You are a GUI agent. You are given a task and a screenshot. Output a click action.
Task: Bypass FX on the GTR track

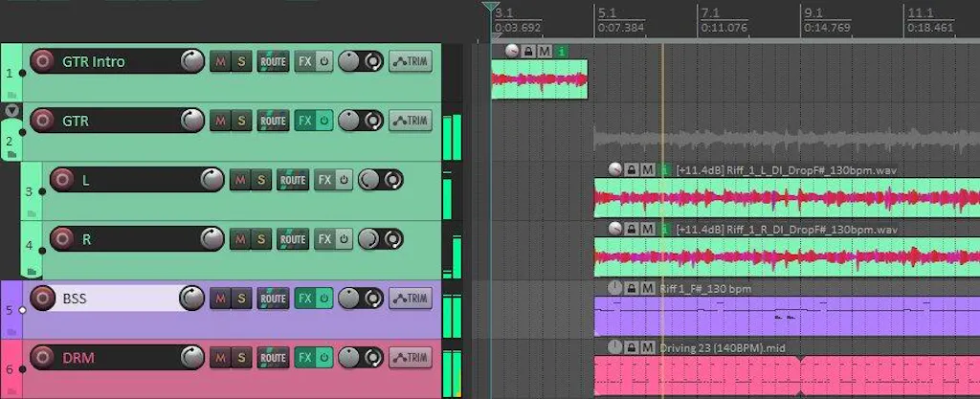pyautogui.click(x=323, y=122)
